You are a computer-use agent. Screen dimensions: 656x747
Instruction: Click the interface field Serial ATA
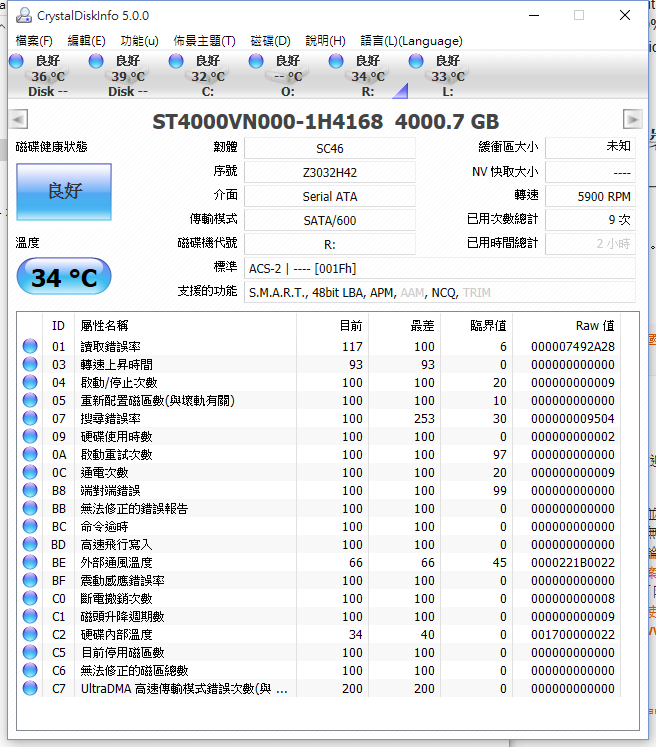coord(330,196)
